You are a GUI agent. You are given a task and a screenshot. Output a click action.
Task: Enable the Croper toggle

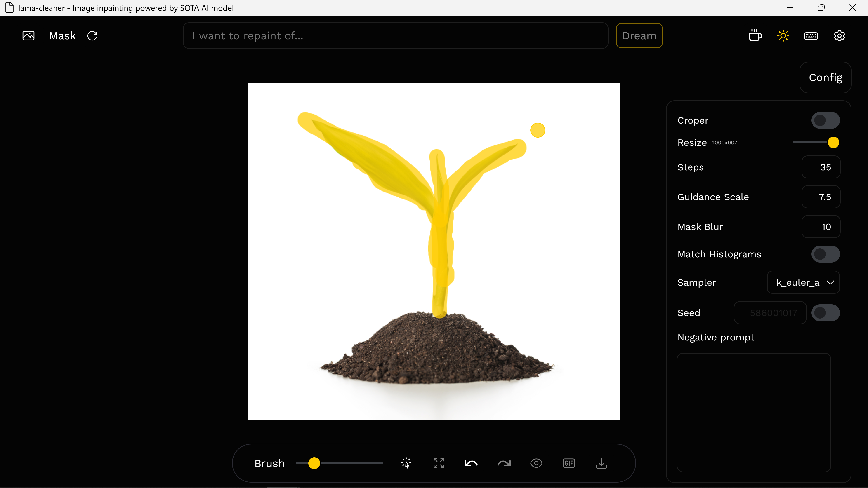point(825,120)
